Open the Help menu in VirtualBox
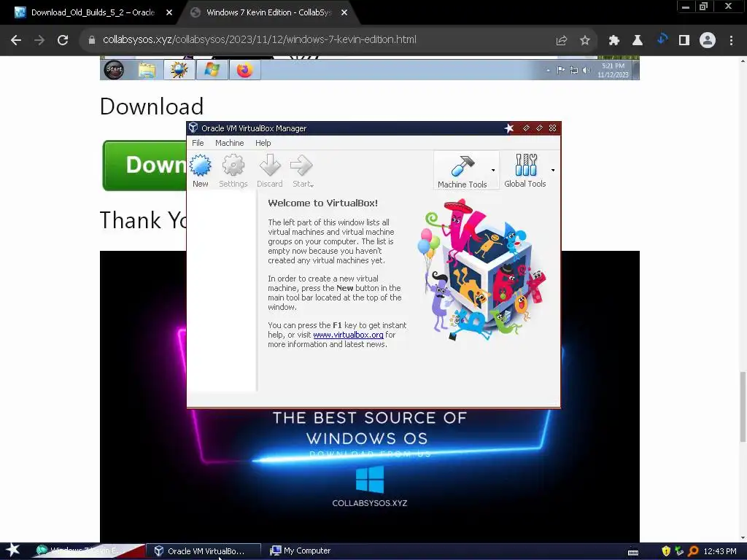This screenshot has width=747, height=560. [263, 143]
